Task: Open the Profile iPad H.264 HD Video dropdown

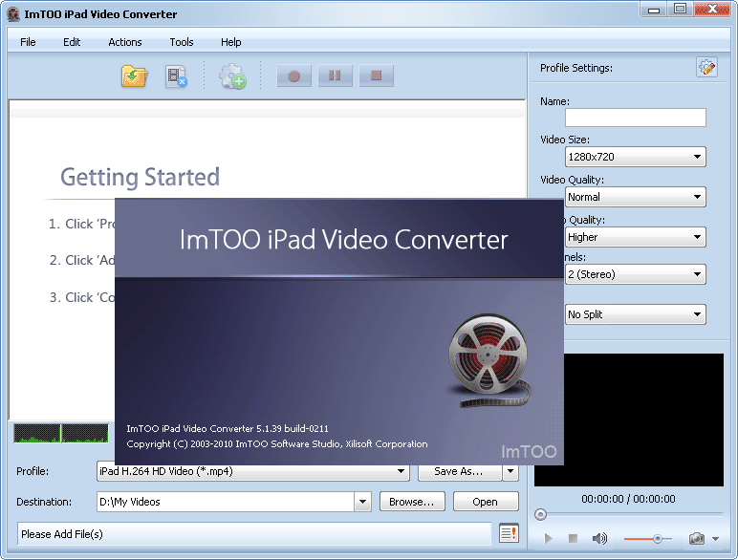Action: (252, 471)
